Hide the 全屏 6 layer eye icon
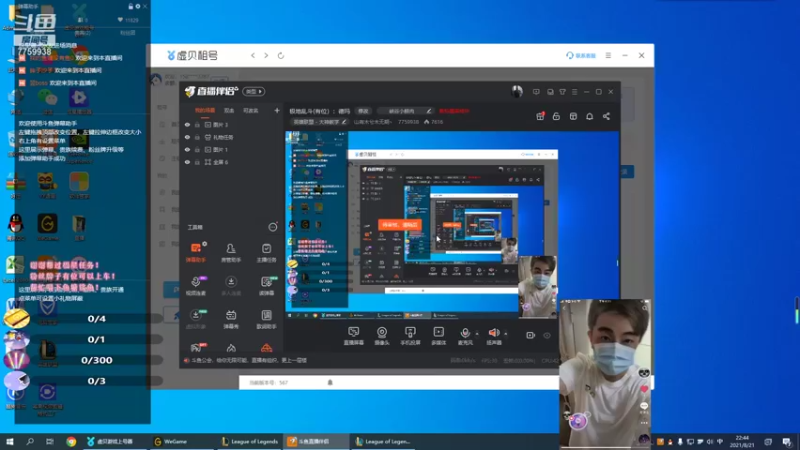Screen dimensions: 800x450 coord(187,162)
